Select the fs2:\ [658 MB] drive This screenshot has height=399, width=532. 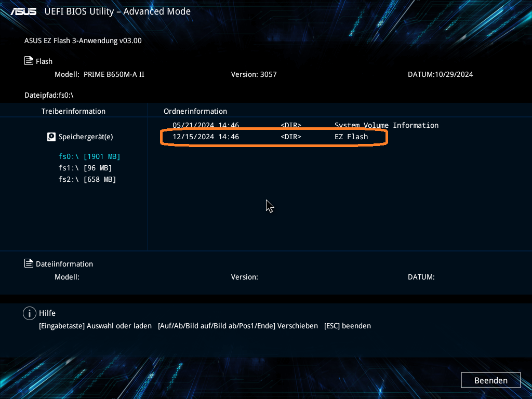click(87, 179)
